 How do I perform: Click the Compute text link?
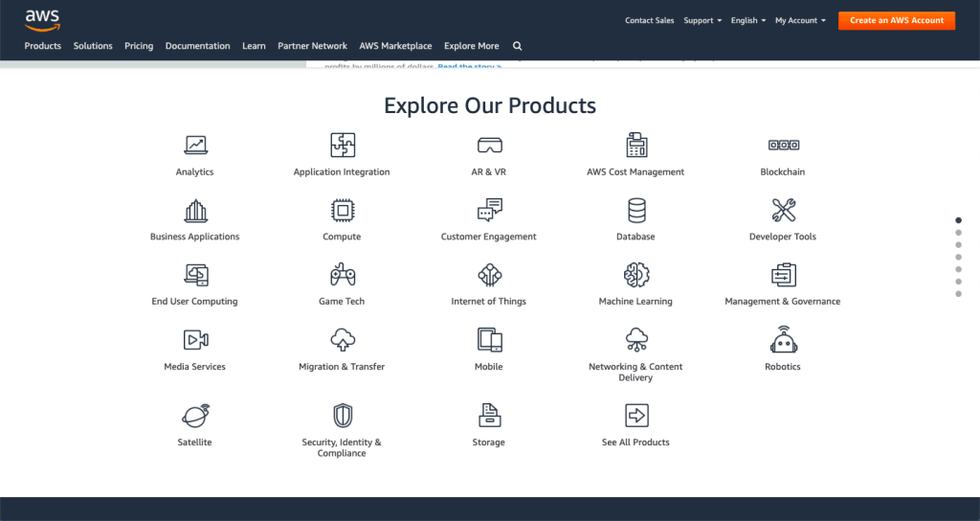click(x=342, y=237)
